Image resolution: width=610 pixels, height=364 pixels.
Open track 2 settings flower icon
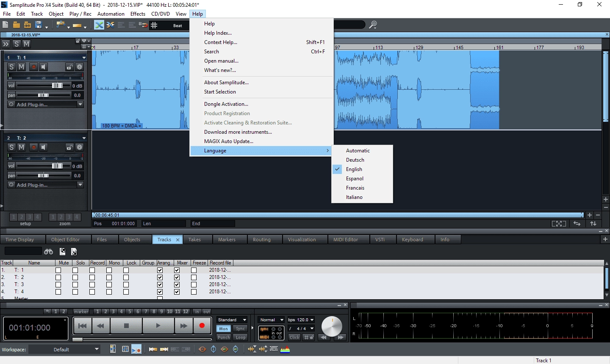click(x=80, y=147)
